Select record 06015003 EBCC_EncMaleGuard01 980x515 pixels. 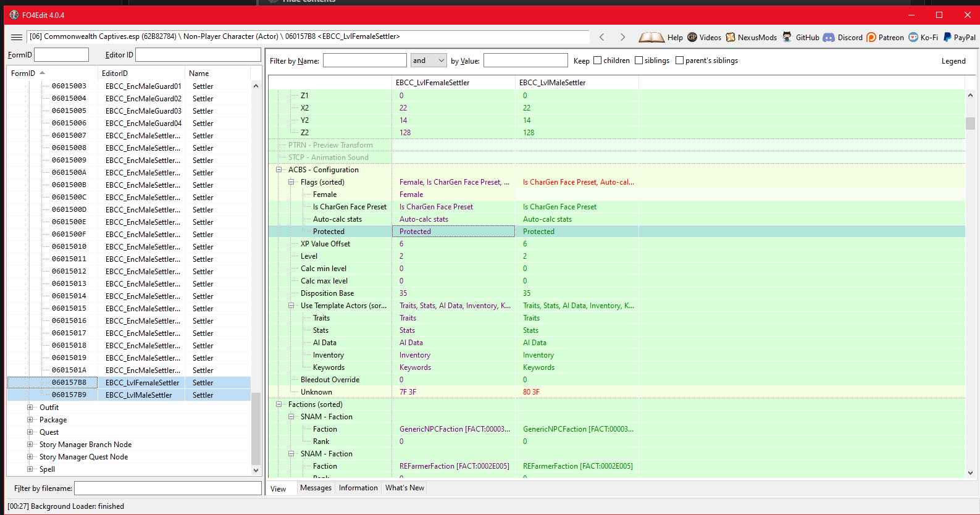point(129,86)
